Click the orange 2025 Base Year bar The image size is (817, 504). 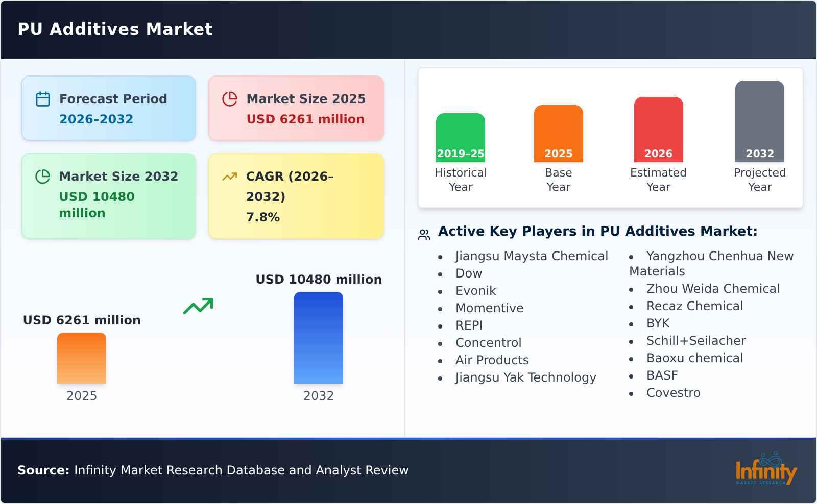[558, 133]
